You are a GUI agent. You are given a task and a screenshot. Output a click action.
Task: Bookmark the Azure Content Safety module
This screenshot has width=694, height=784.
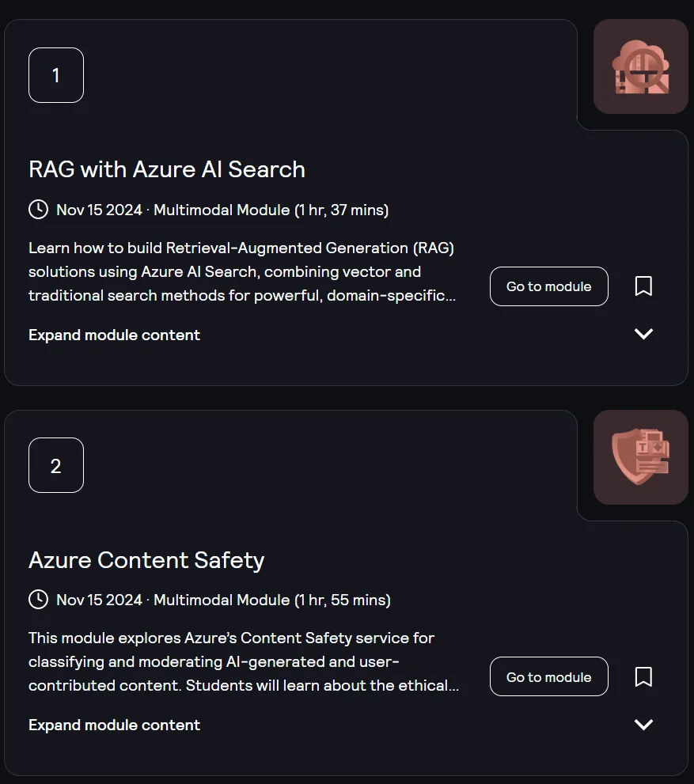[643, 676]
